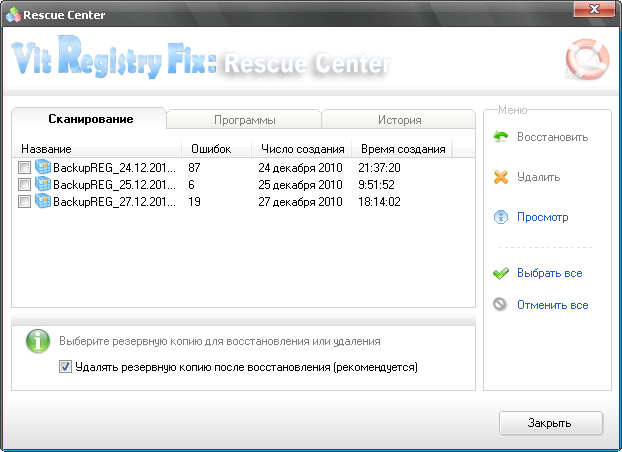Click the Просмотр menu link
Image resolution: width=622 pixels, height=452 pixels.
pyautogui.click(x=542, y=217)
